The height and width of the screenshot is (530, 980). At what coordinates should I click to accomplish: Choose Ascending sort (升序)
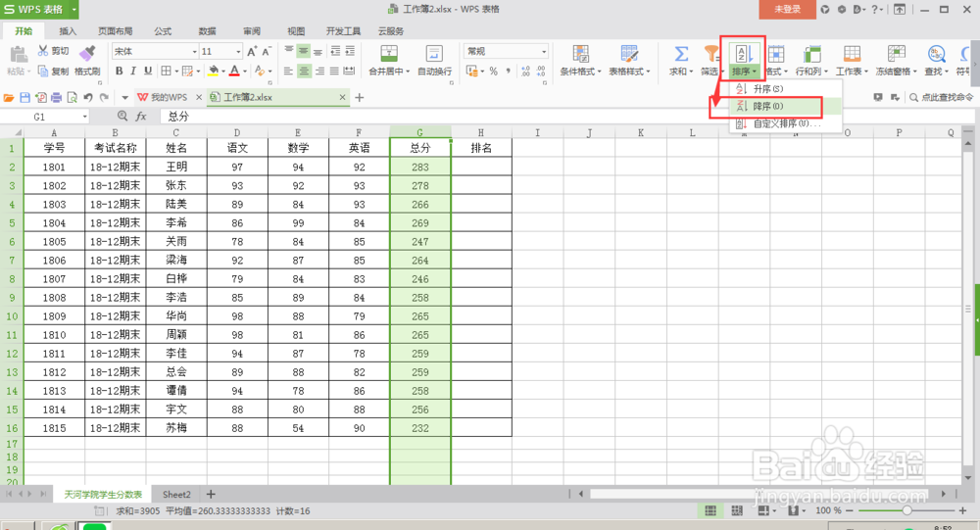pos(786,89)
